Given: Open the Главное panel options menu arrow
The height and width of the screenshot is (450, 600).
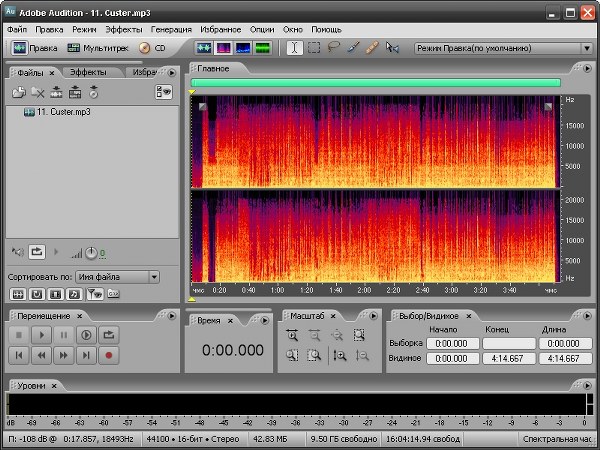Looking at the screenshot, I should pyautogui.click(x=587, y=69).
